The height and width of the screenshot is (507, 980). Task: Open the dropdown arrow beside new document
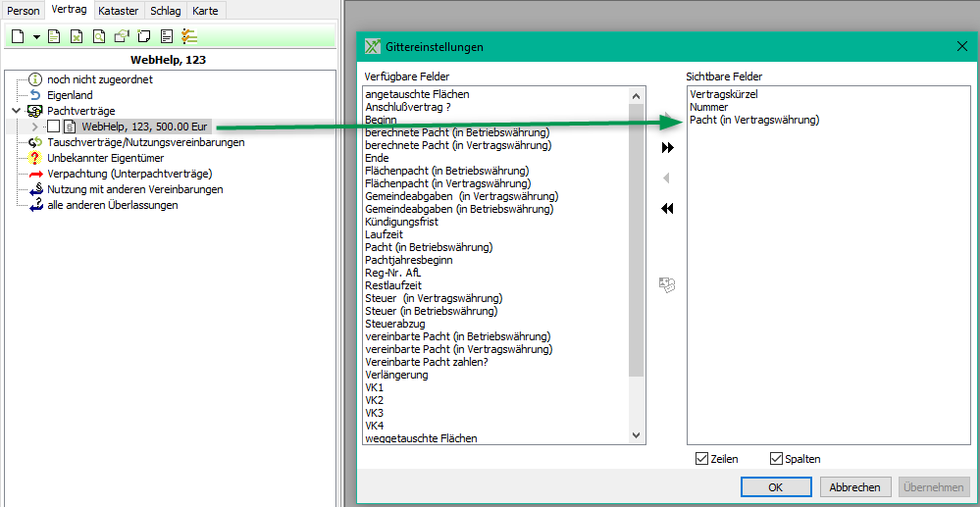pyautogui.click(x=36, y=37)
